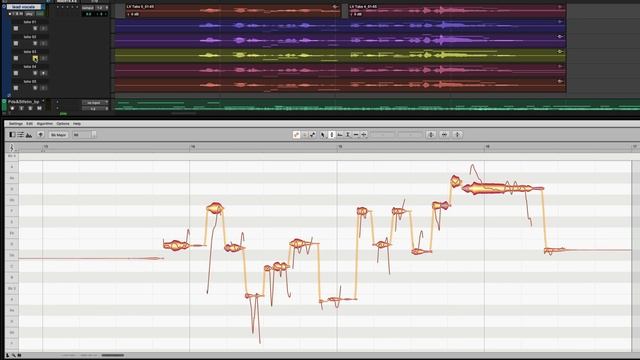Open the Options menu

click(63, 124)
